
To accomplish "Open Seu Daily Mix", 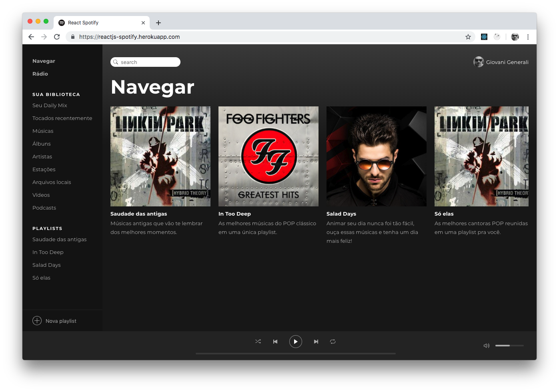I will pos(50,106).
